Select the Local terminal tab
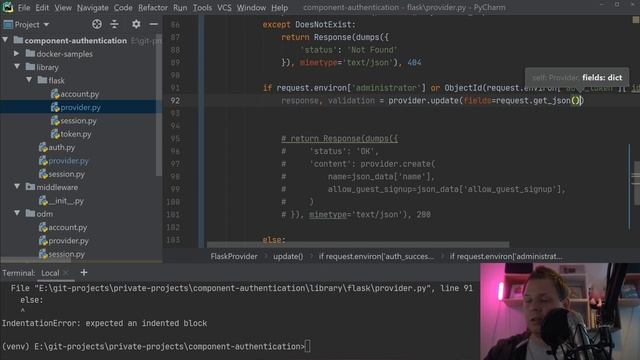This screenshot has height=360, width=640. click(50, 273)
